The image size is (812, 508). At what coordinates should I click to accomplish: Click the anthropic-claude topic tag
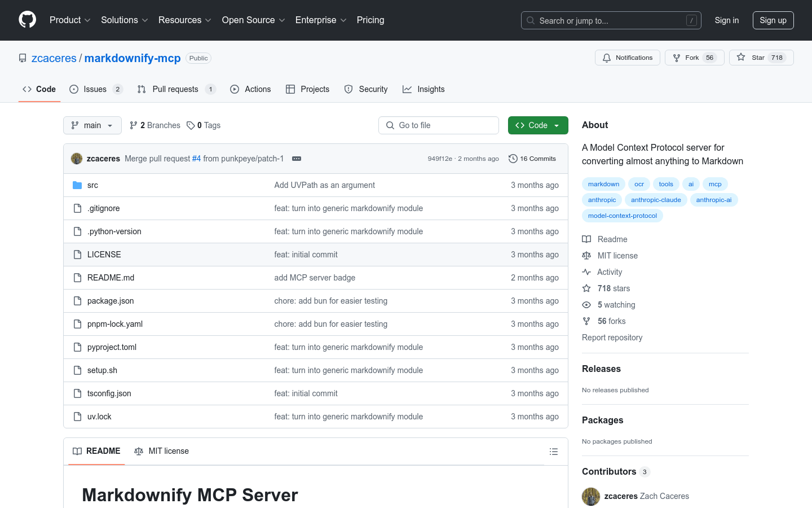point(656,200)
